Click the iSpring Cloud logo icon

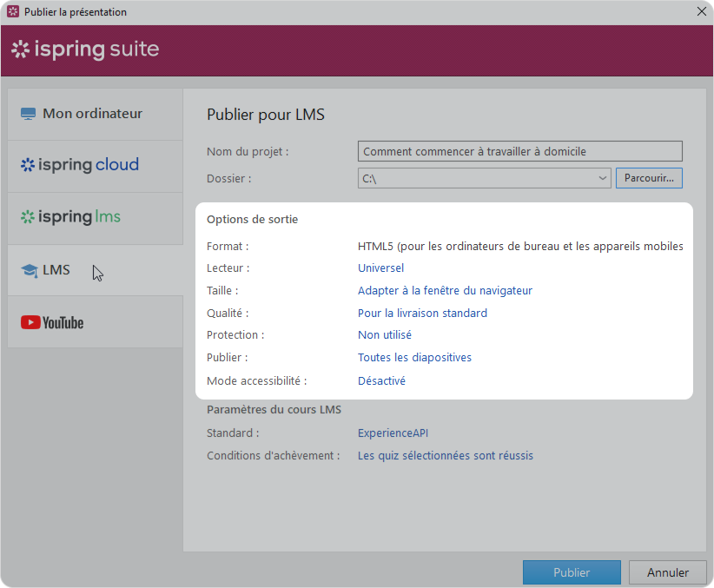point(28,165)
